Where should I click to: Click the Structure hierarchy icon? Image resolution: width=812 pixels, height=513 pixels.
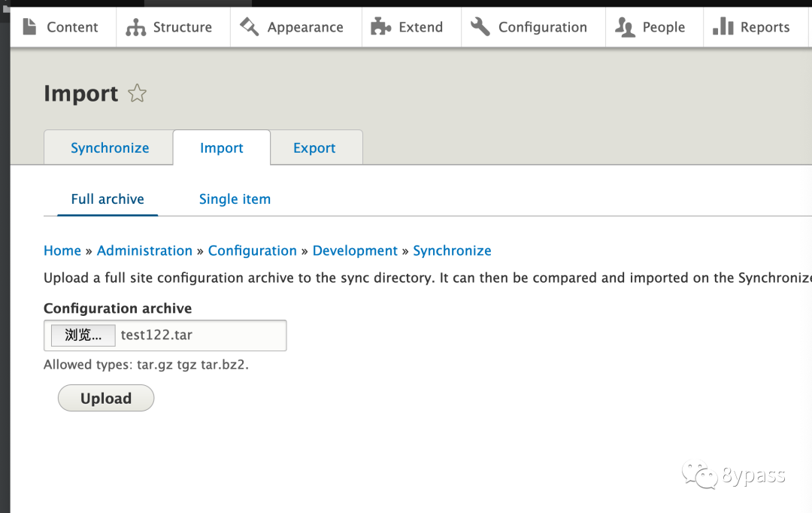pos(136,27)
